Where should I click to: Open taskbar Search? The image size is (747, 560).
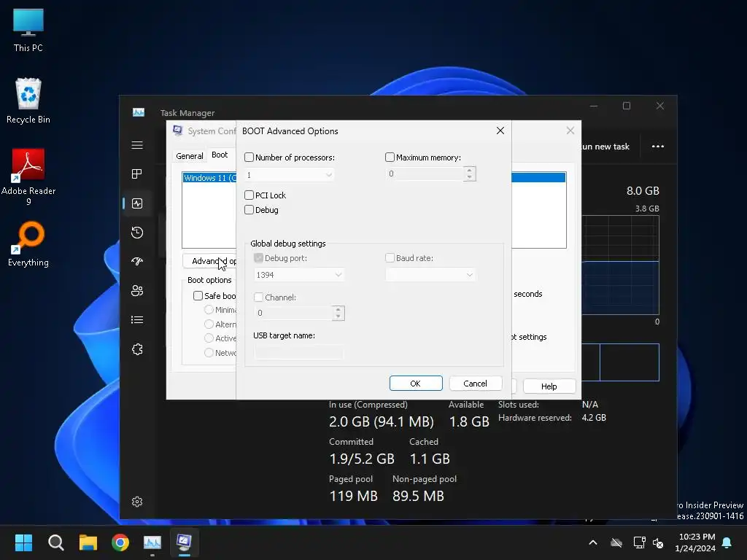tap(55, 542)
